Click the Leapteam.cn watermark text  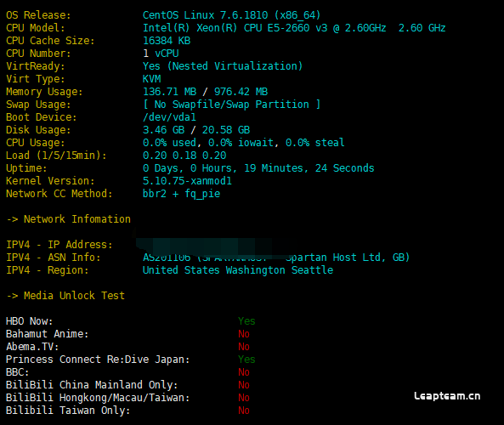pyautogui.click(x=447, y=396)
